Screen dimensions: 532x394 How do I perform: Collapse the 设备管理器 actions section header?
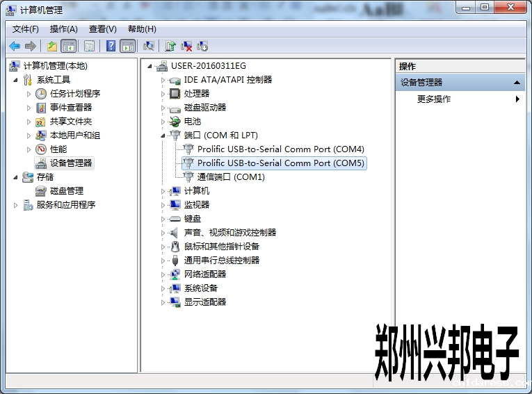[x=517, y=83]
